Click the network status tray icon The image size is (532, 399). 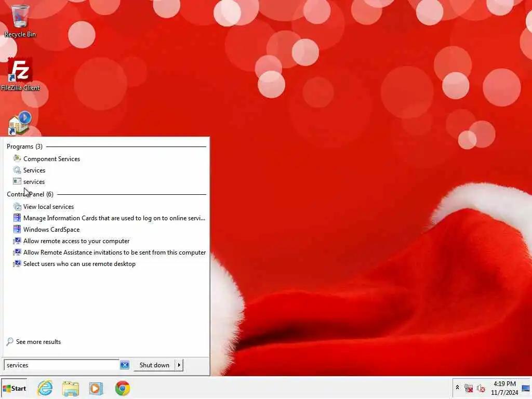click(469, 388)
